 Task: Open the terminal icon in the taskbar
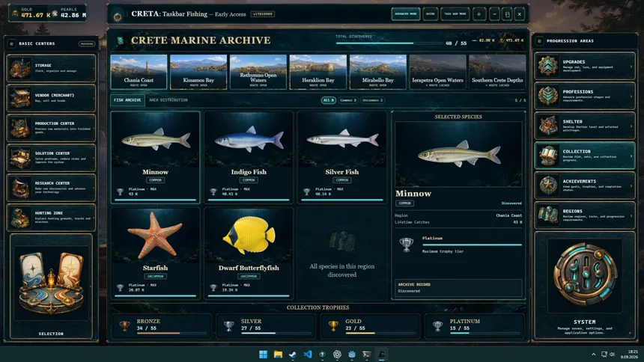coord(367,355)
